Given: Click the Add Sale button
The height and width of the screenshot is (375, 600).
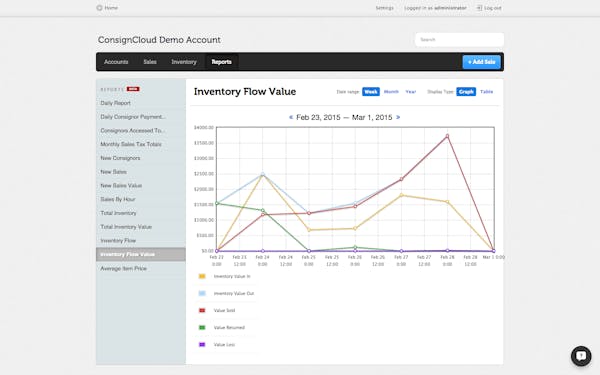Looking at the screenshot, I should click(481, 62).
